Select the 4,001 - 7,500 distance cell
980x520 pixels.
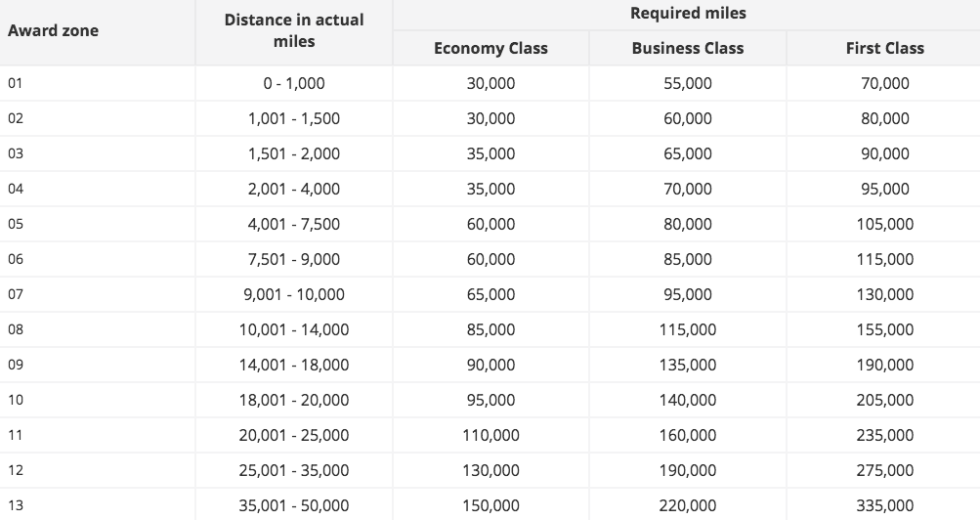pos(294,224)
